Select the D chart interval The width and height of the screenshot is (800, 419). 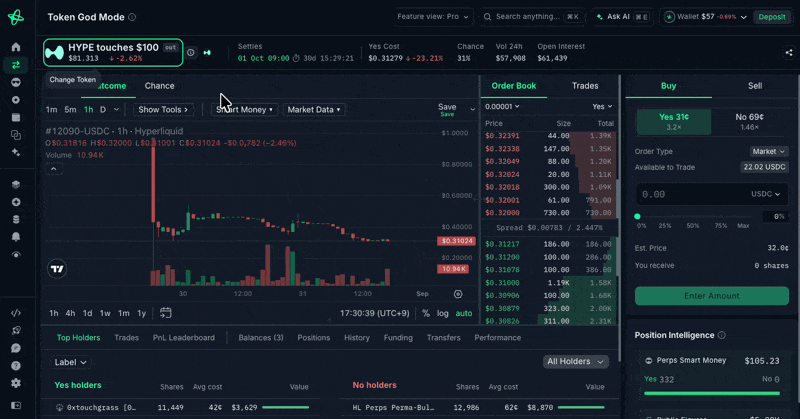[103, 110]
